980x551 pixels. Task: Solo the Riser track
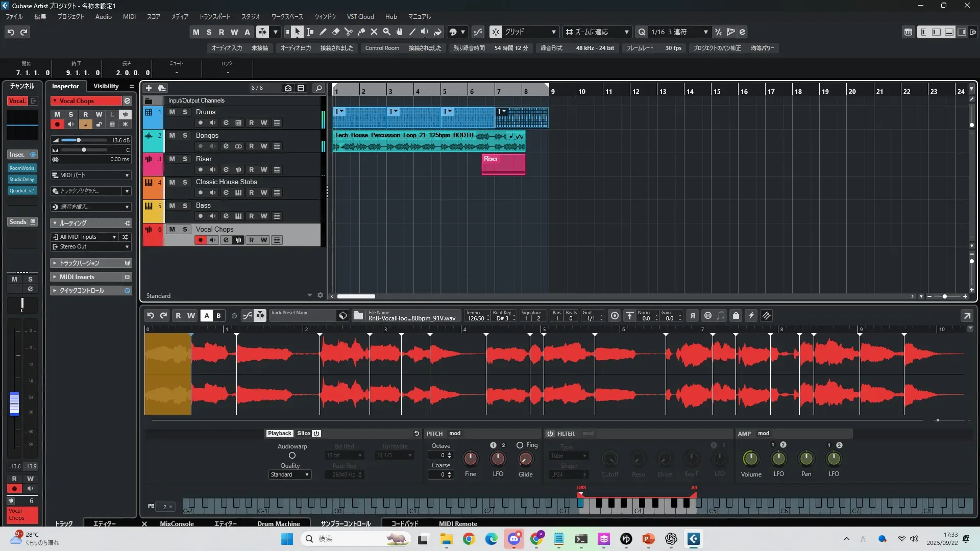coord(185,159)
